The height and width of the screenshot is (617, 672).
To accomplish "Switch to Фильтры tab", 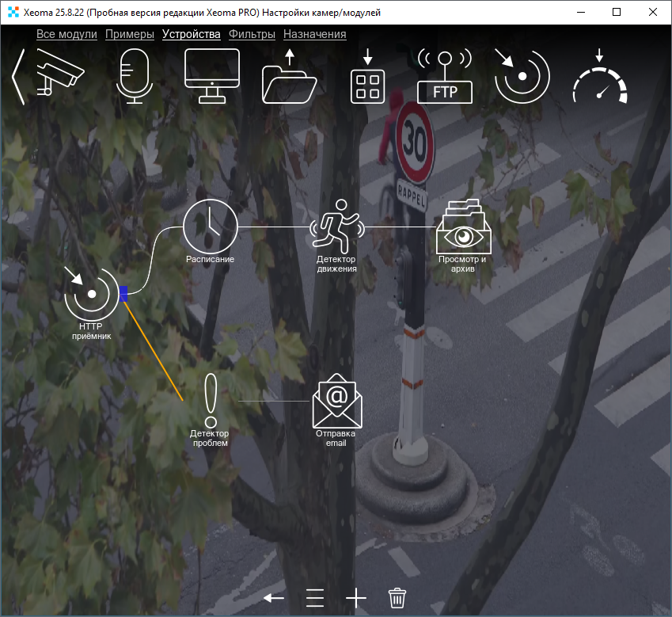I will point(252,34).
